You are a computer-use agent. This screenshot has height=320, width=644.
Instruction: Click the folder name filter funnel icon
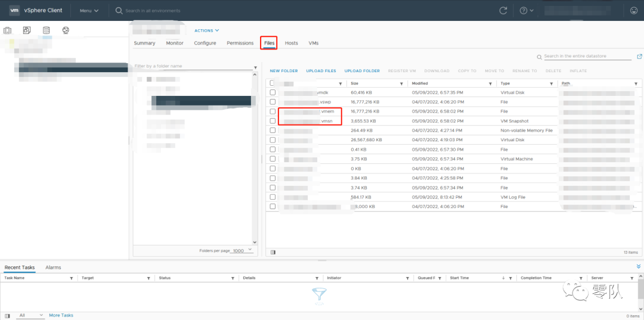255,67
